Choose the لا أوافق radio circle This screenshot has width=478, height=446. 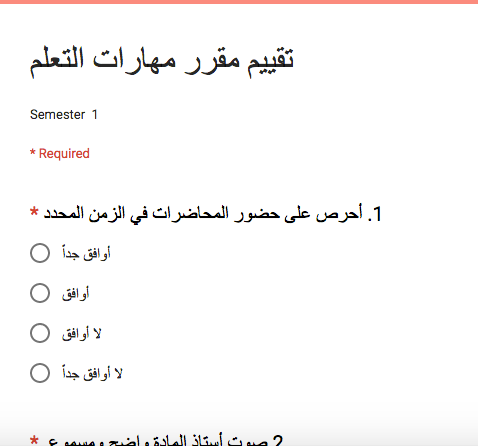(40, 333)
